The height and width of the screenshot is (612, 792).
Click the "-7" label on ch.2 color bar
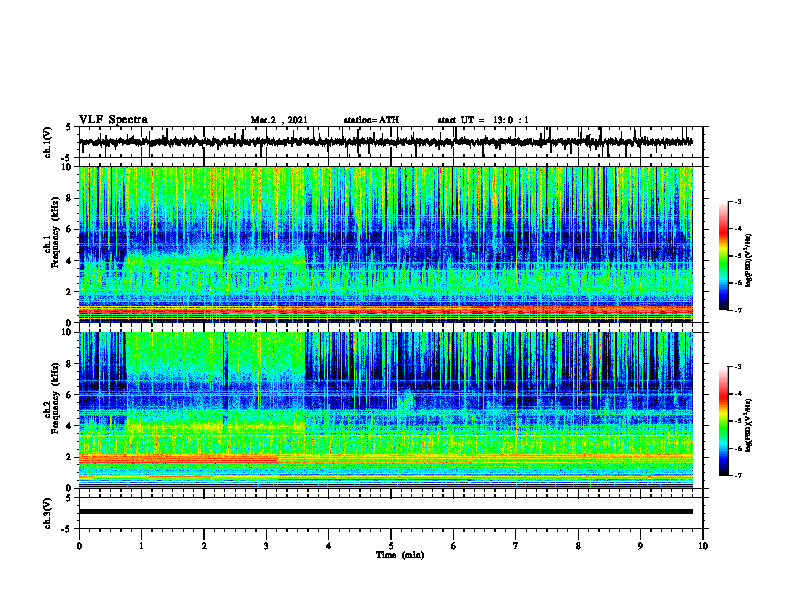pyautogui.click(x=737, y=476)
